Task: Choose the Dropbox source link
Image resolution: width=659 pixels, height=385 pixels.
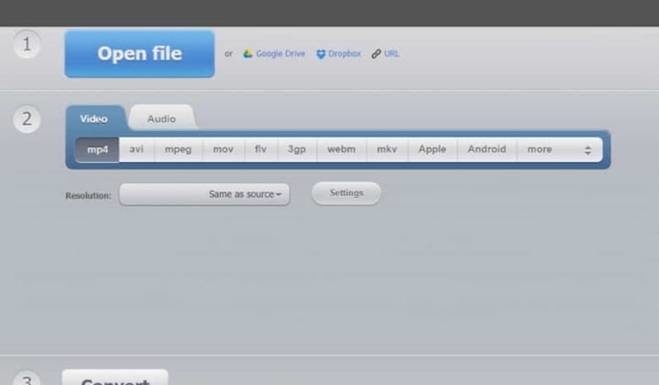Action: 344,54
